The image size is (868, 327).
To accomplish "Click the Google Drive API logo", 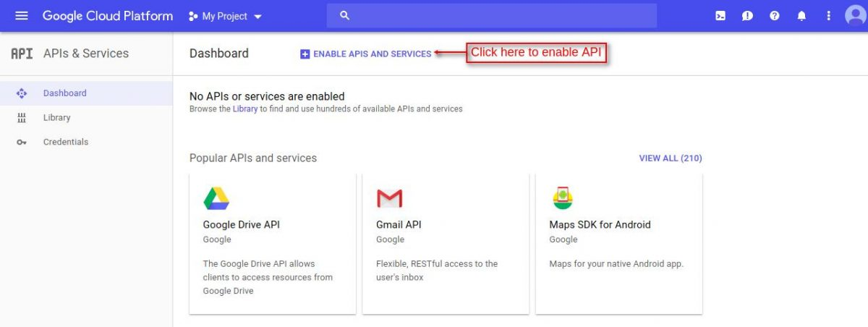I will 216,198.
